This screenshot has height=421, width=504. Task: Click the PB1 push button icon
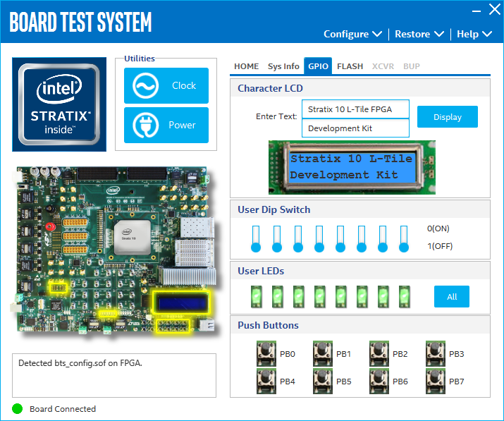(323, 354)
